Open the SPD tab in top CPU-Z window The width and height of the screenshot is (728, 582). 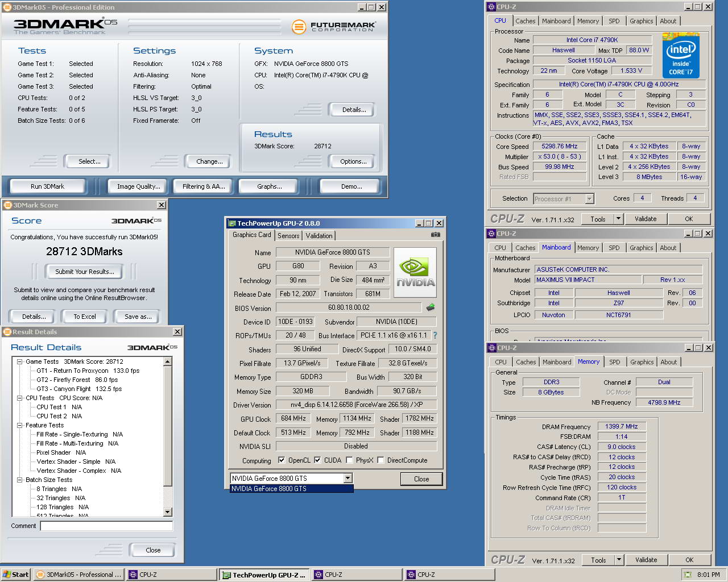(614, 21)
